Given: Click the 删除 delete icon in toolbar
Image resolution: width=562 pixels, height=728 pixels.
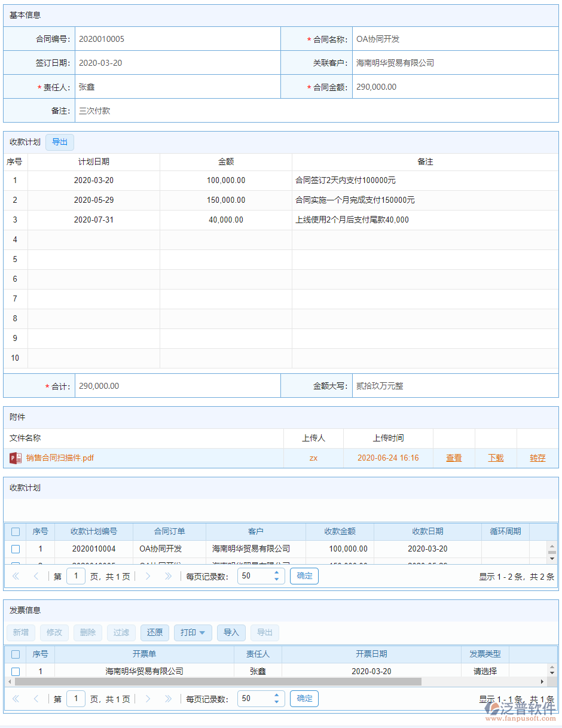Looking at the screenshot, I should (x=88, y=632).
